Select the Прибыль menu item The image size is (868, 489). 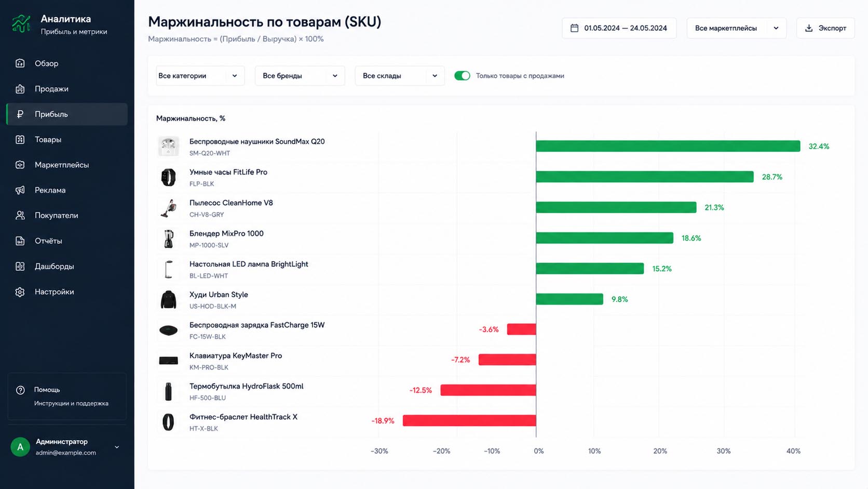67,114
